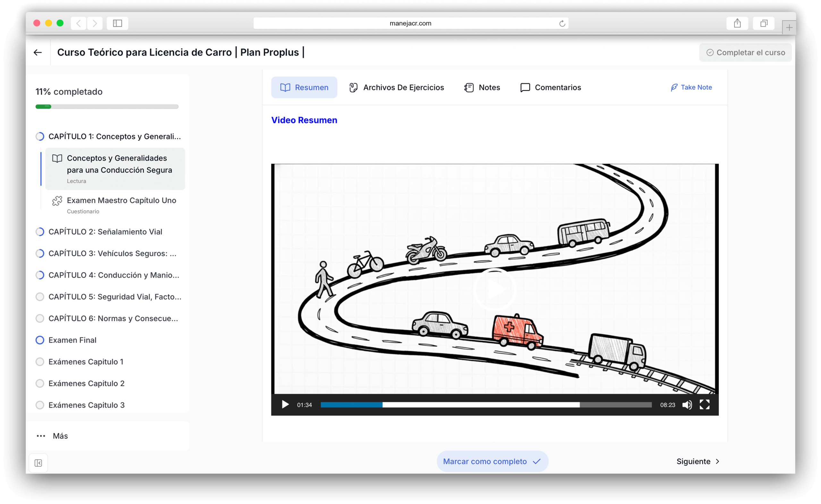Image resolution: width=821 pixels, height=504 pixels.
Task: Collapse the sidebar using bottom-left panel icon
Action: [38, 463]
